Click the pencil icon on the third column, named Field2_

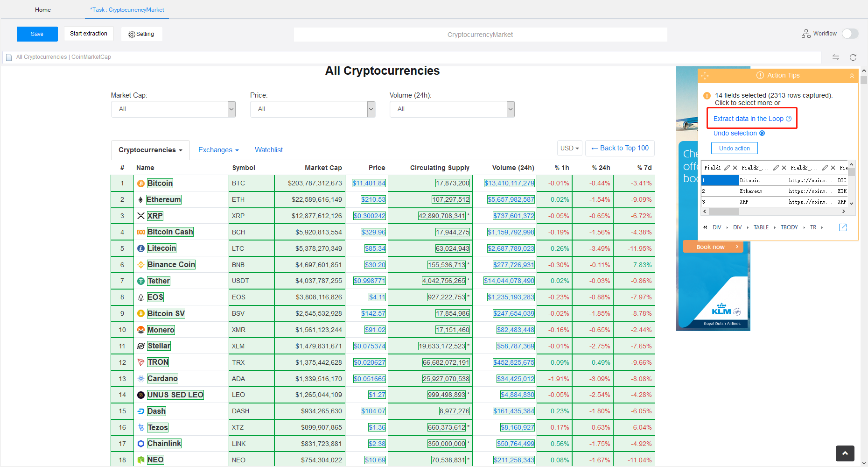point(825,168)
